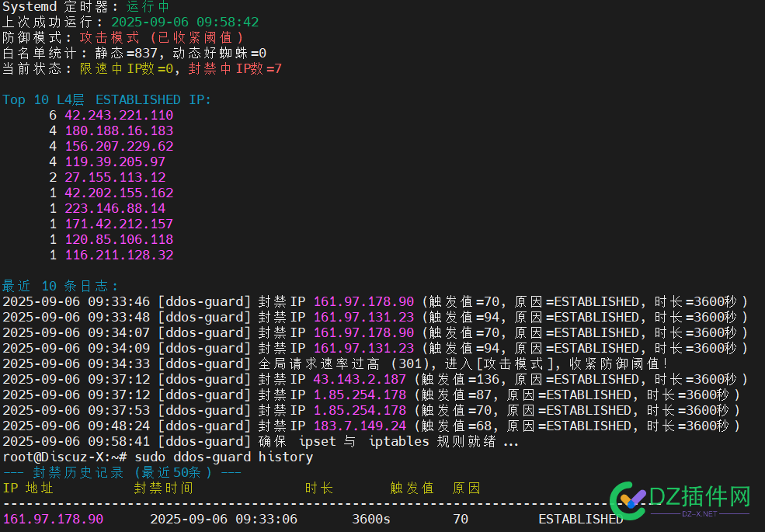Image resolution: width=765 pixels, height=532 pixels.
Task: Click IP 161.97.178.90 in the 09:34:07 log
Action: [363, 333]
